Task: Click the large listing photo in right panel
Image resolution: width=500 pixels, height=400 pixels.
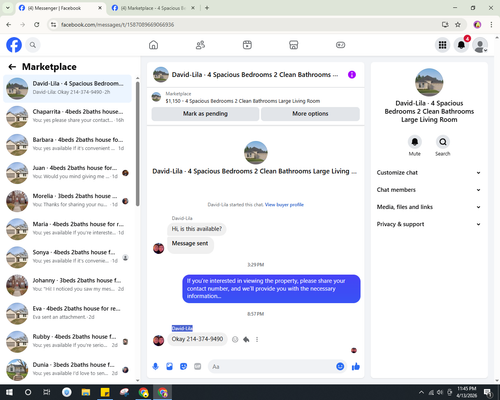Action: tap(429, 82)
